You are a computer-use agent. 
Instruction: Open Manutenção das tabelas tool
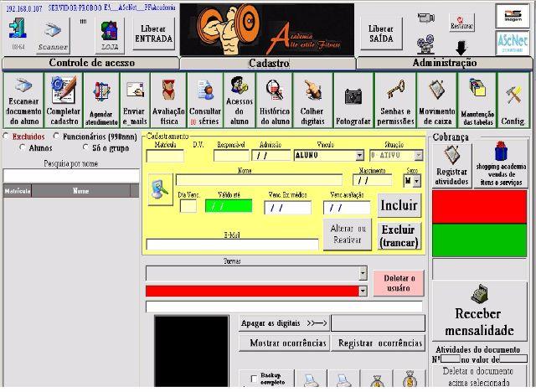coord(477,101)
